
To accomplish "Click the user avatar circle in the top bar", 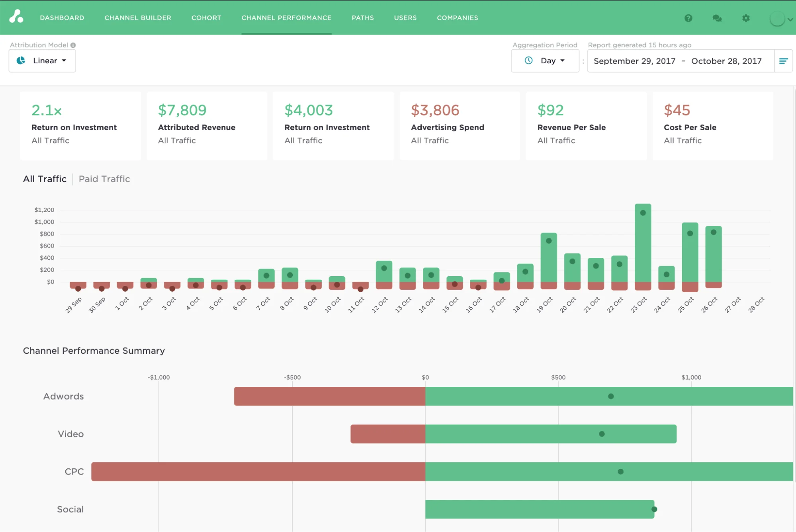I will tap(776, 18).
